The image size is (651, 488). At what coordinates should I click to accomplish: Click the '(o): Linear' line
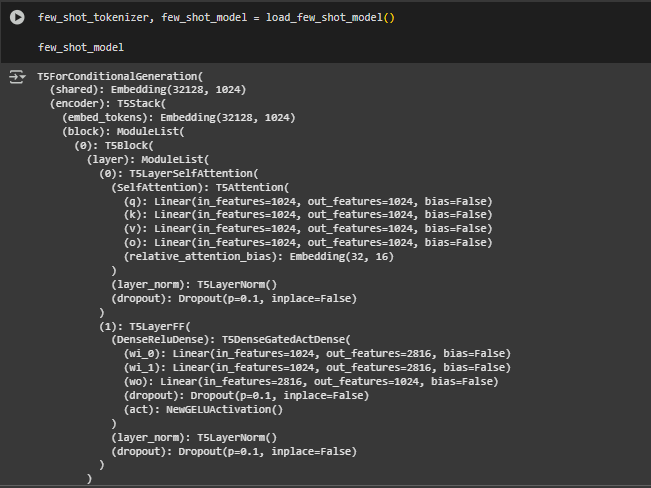point(308,243)
